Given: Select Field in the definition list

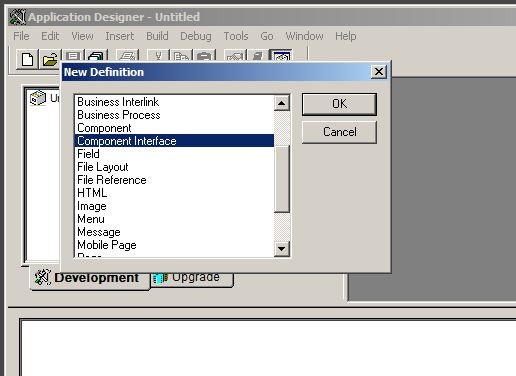Looking at the screenshot, I should point(174,154).
